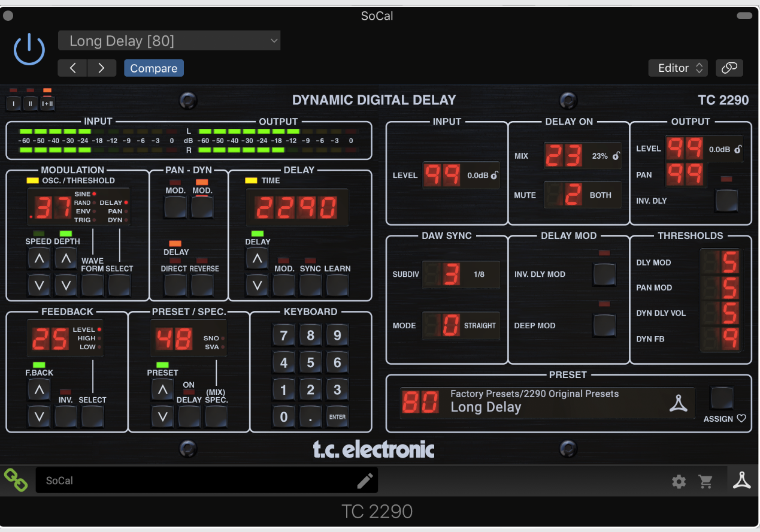Click the lock icon next to Mix 23%

tap(616, 156)
